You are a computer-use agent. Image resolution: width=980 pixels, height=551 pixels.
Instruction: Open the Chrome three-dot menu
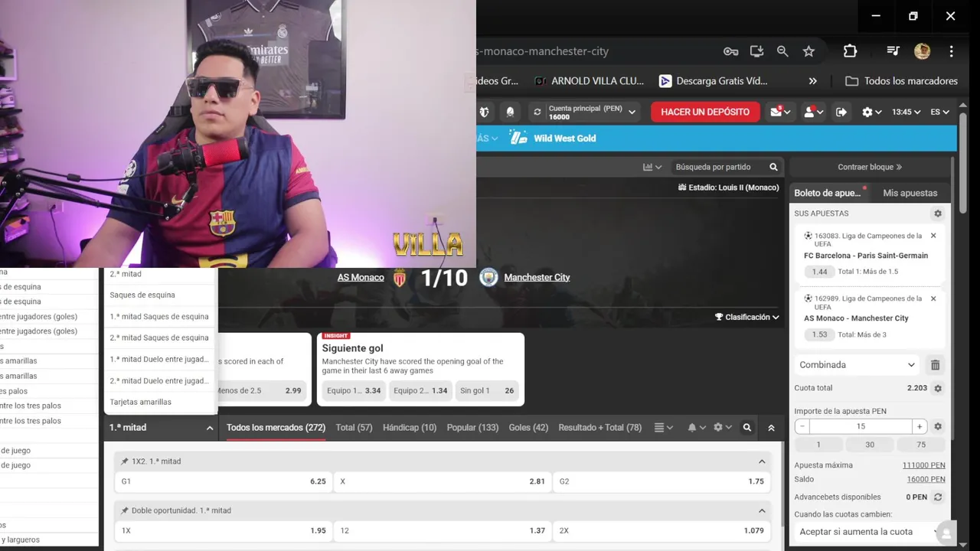pyautogui.click(x=951, y=51)
